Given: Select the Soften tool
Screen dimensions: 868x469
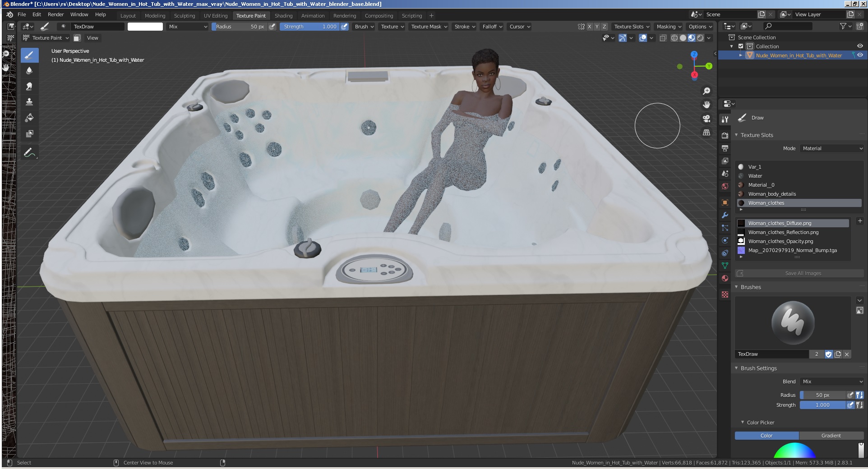Looking at the screenshot, I should coord(29,70).
